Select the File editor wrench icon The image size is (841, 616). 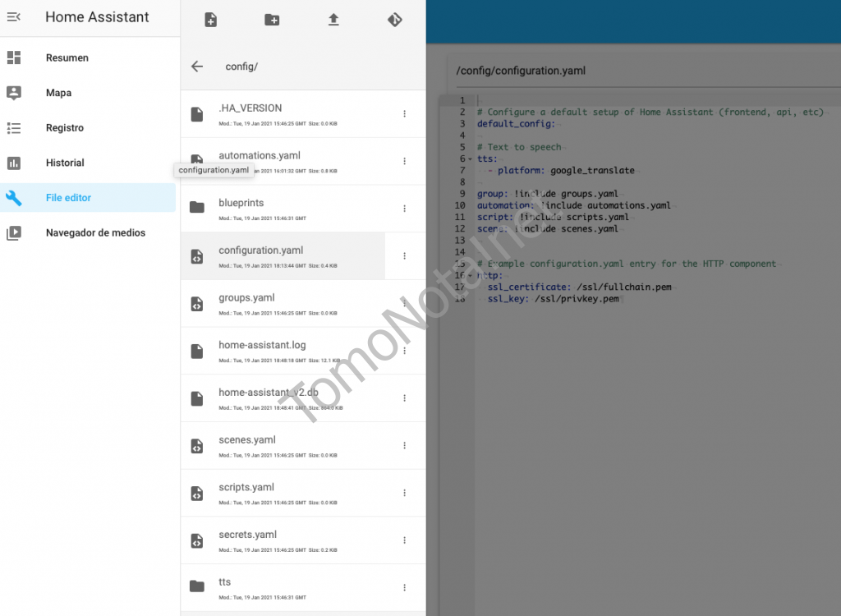point(14,198)
